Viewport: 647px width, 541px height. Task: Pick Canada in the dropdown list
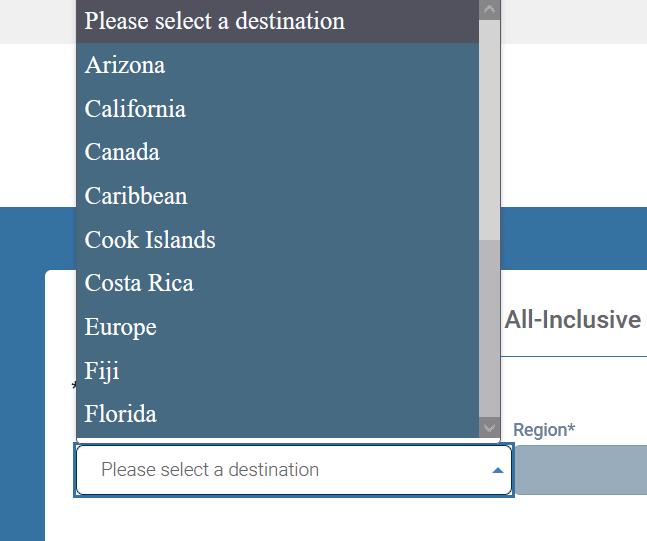[x=122, y=152]
